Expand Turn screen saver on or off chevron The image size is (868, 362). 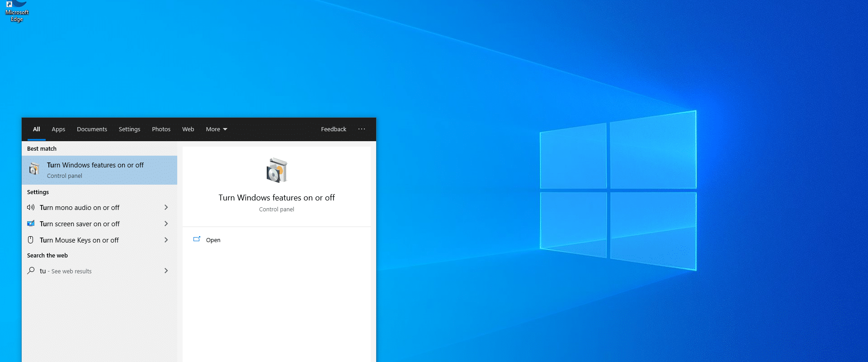click(166, 224)
